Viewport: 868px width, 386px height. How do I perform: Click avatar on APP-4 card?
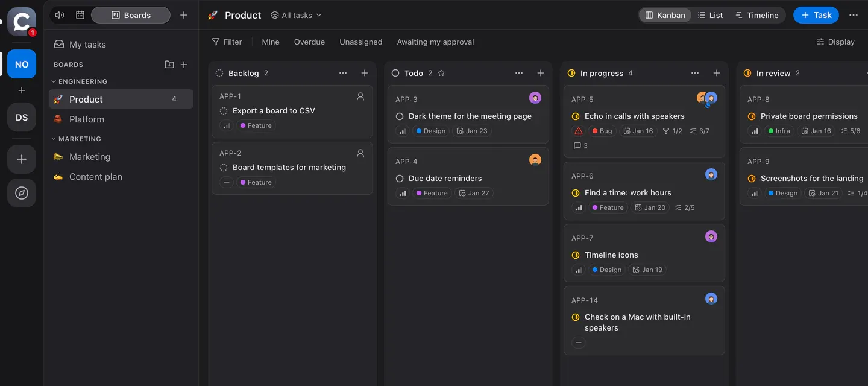point(535,160)
